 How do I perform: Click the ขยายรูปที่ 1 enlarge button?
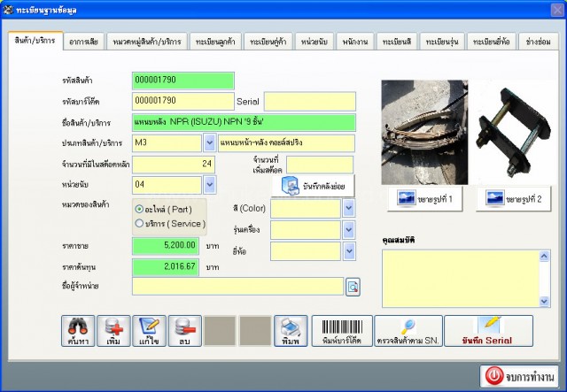(425, 199)
